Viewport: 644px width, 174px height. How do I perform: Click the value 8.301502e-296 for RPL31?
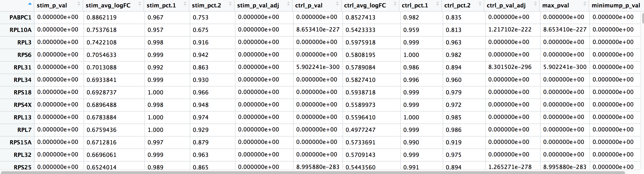click(510, 67)
